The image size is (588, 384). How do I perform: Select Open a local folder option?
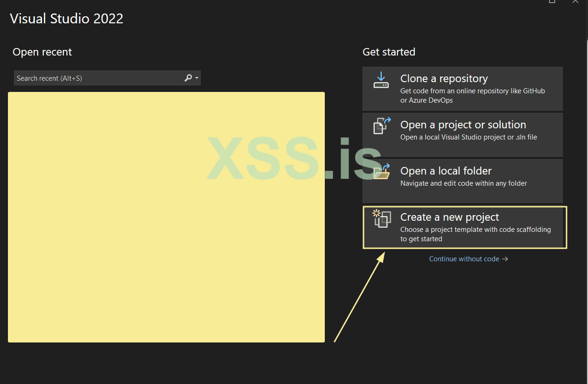pos(462,181)
